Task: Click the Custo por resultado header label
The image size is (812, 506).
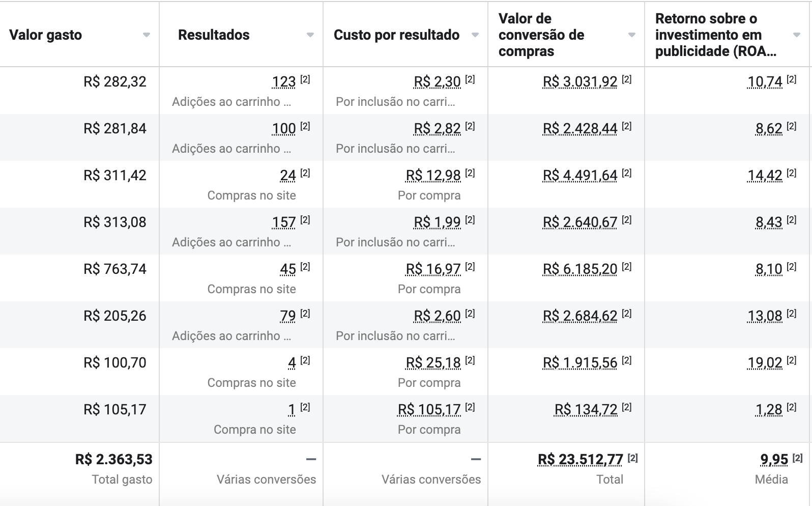Action: coord(396,35)
